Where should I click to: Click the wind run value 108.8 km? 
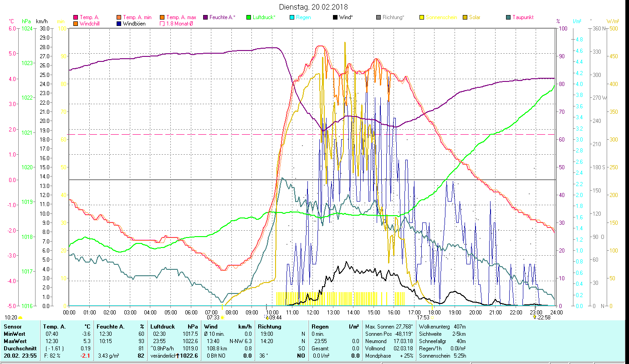click(x=216, y=348)
